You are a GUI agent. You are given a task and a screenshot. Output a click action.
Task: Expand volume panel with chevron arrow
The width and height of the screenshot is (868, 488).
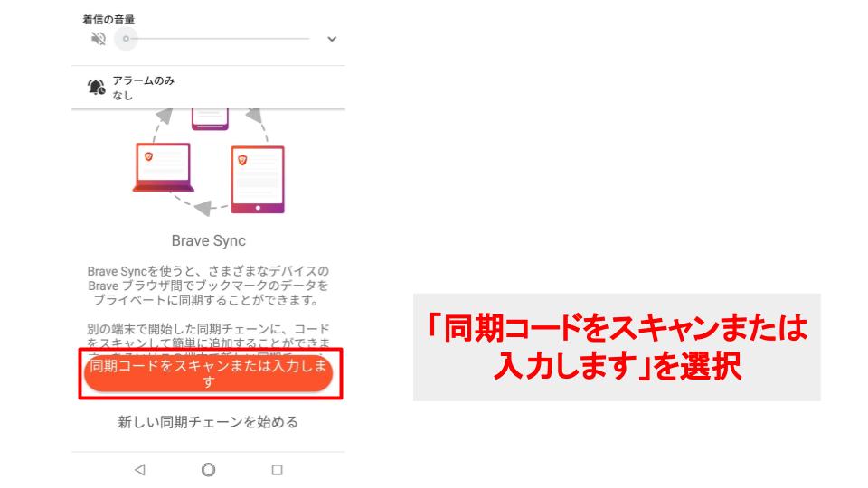coord(332,39)
